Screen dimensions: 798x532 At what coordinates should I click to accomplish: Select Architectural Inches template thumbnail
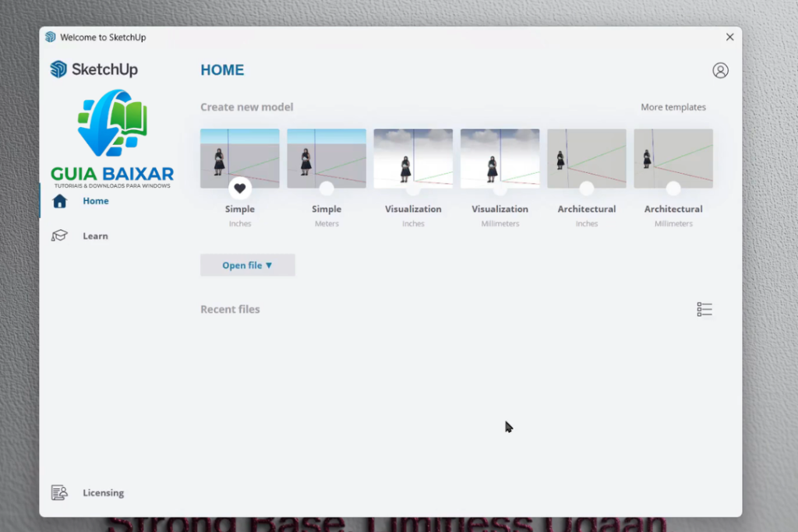pos(586,158)
